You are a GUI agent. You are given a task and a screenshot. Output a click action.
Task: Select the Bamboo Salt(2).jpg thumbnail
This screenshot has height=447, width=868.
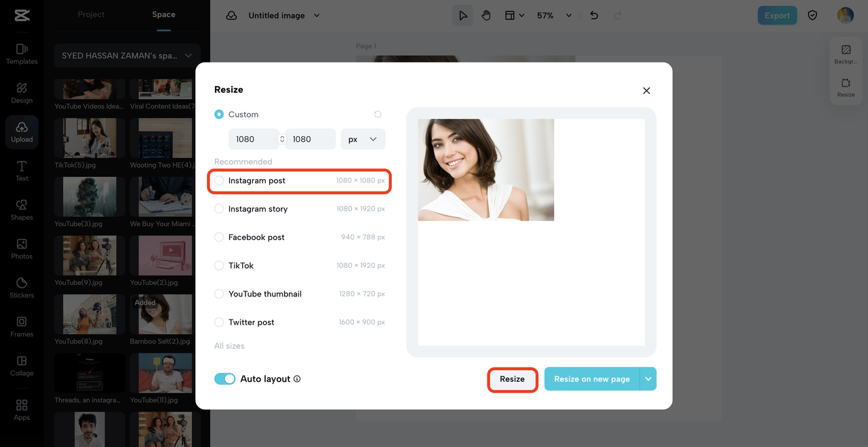(161, 314)
